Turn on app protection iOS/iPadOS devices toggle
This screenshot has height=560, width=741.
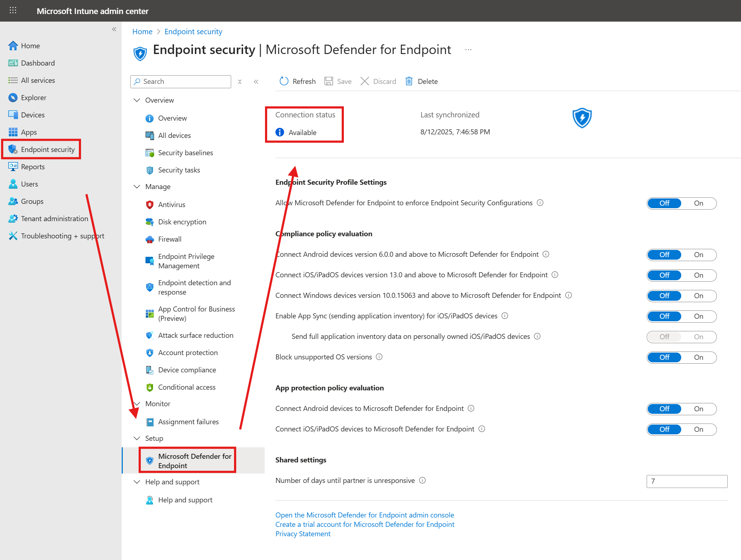tap(699, 429)
